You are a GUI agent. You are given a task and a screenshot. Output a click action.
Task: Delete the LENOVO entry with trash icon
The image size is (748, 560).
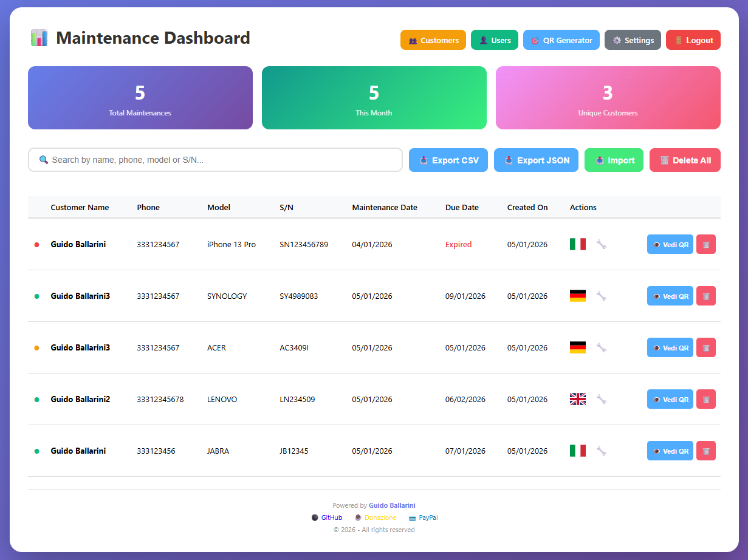[x=706, y=399]
